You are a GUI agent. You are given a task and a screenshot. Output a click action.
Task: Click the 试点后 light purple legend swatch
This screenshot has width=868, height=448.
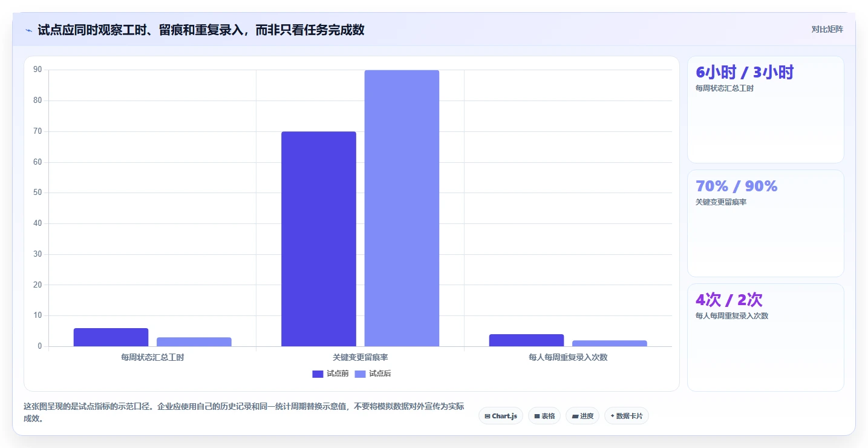[360, 374]
